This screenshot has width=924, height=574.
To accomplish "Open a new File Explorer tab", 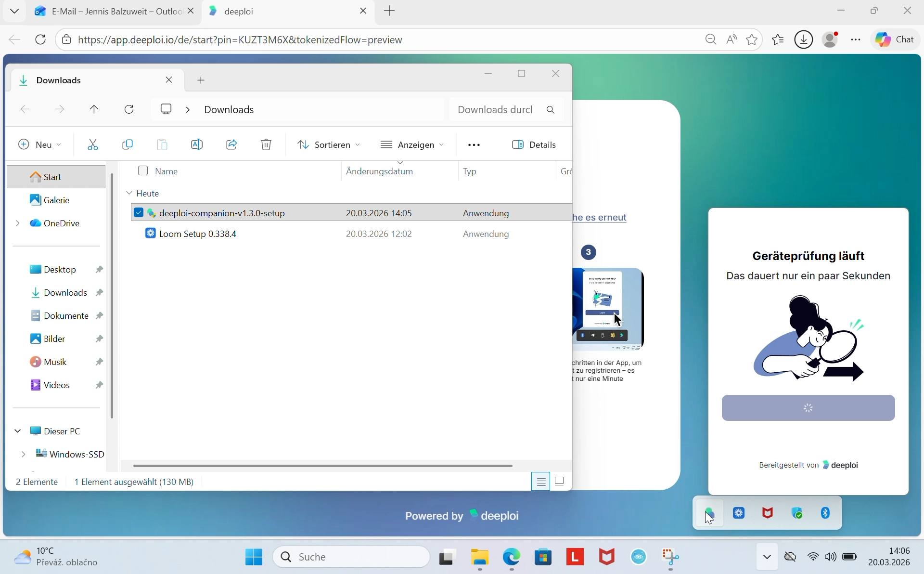I will pyautogui.click(x=201, y=80).
